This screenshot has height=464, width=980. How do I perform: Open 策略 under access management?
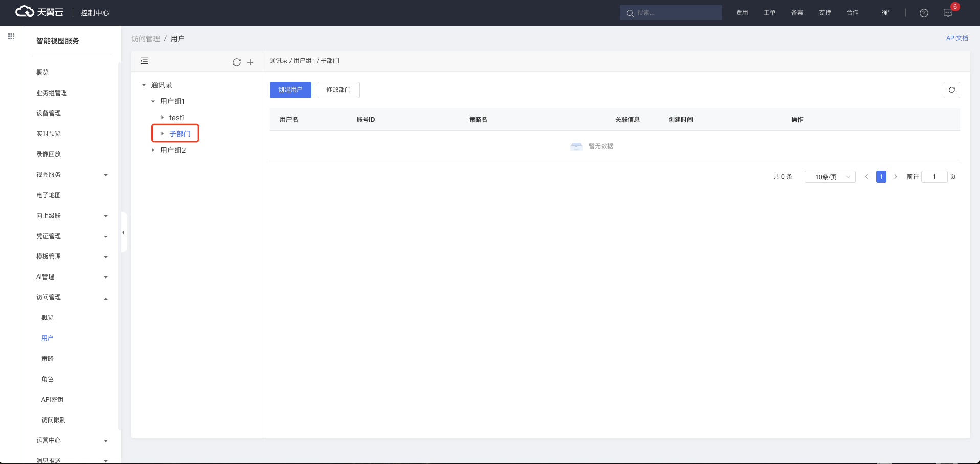(48, 359)
